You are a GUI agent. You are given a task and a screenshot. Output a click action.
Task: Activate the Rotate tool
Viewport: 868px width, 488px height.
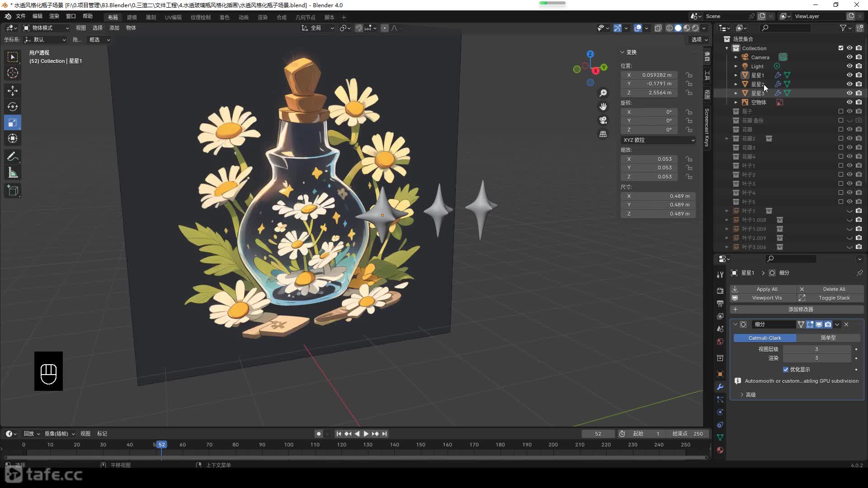pyautogui.click(x=13, y=107)
